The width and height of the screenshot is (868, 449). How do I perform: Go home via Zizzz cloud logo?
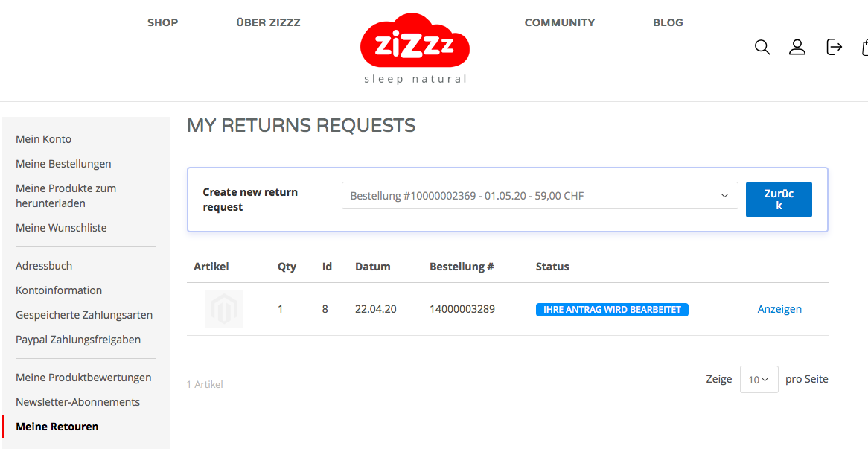415,48
